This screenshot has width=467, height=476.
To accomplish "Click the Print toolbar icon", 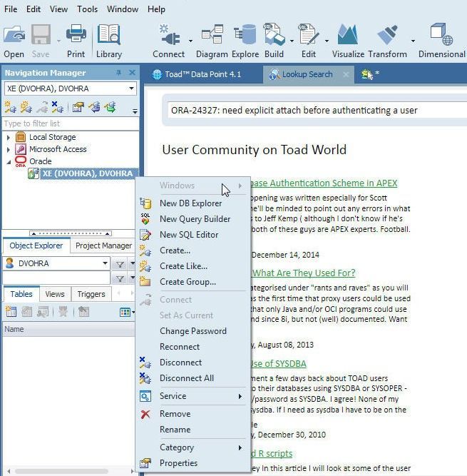I will [76, 34].
